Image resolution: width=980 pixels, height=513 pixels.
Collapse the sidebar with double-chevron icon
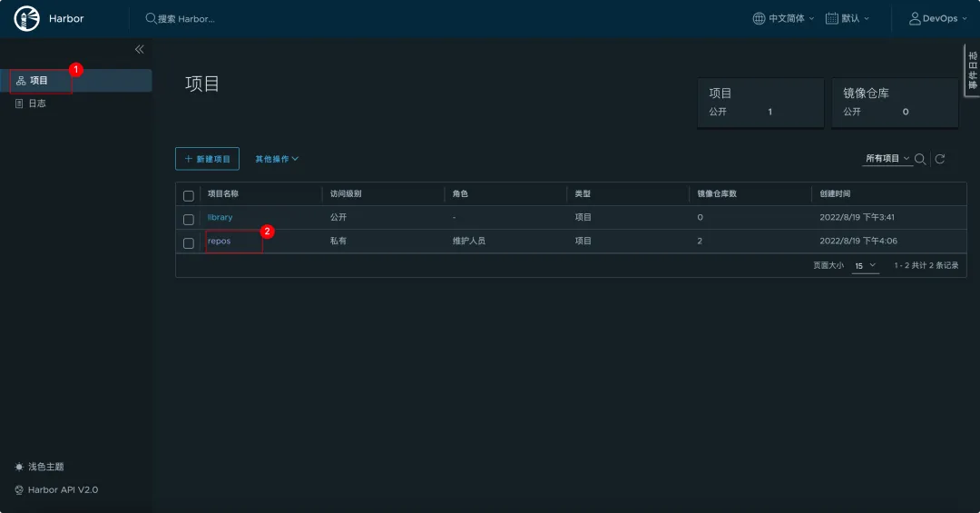point(140,49)
